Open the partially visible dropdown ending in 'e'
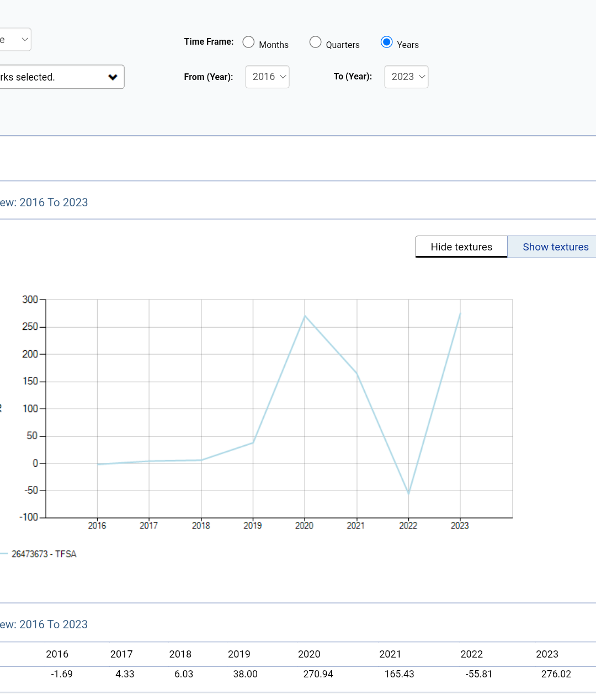This screenshot has height=700, width=596. 15,40
